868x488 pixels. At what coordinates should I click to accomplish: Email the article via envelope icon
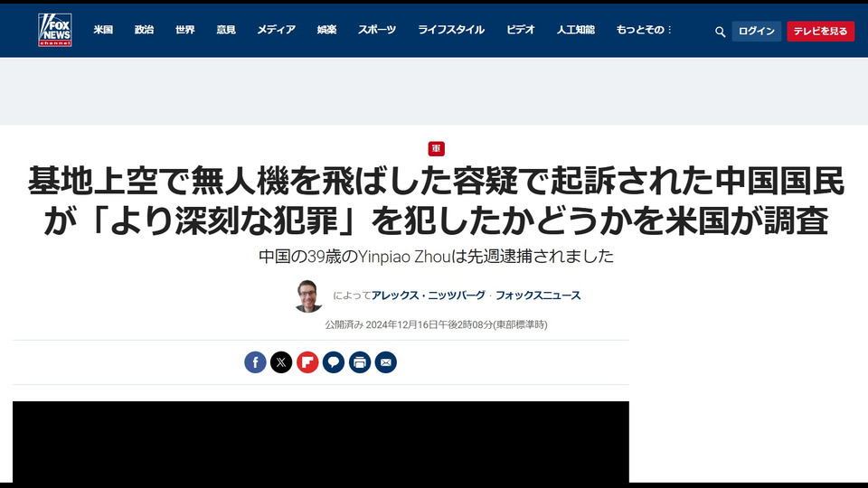pos(386,362)
